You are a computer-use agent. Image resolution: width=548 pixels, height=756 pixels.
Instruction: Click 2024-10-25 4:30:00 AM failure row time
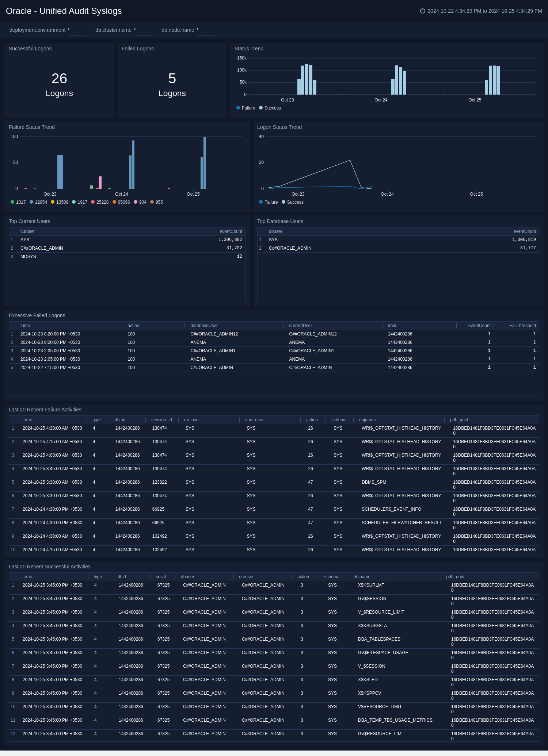click(52, 428)
